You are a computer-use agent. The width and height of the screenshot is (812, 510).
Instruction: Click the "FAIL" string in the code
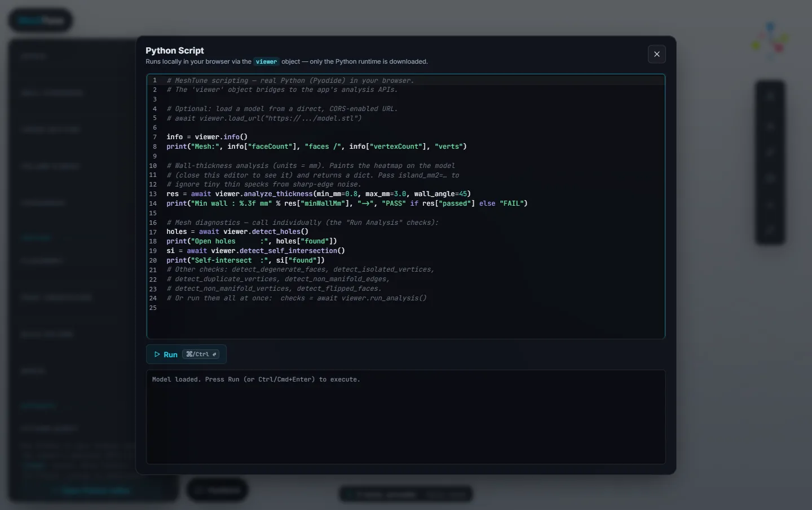pos(511,203)
